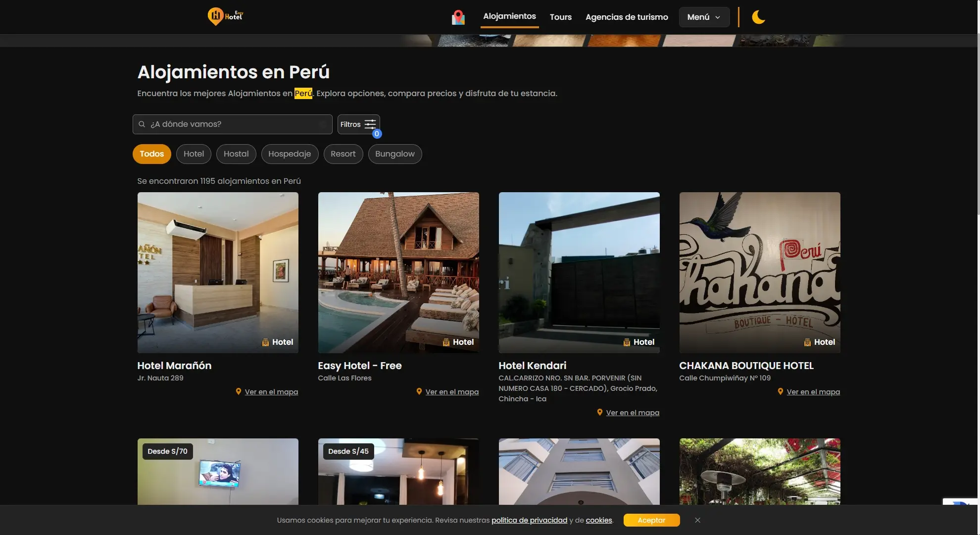This screenshot has width=980, height=535.
Task: Go to the Tours tab
Action: 560,17
